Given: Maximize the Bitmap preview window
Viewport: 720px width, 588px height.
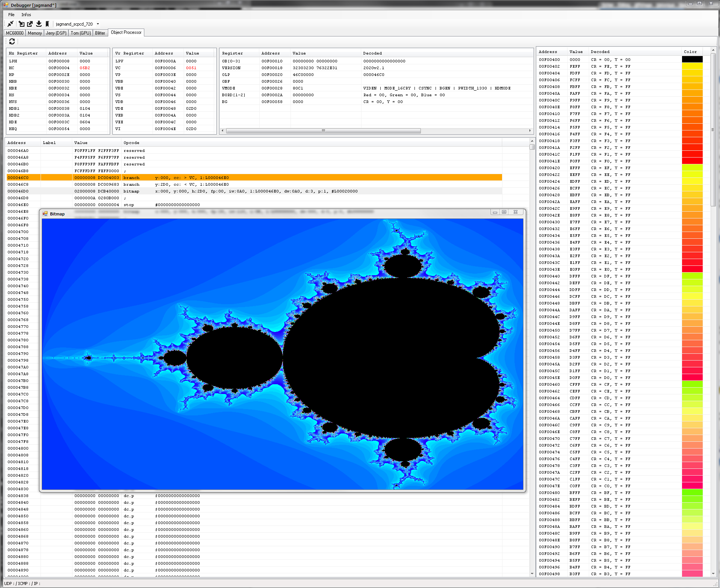Looking at the screenshot, I should click(504, 212).
